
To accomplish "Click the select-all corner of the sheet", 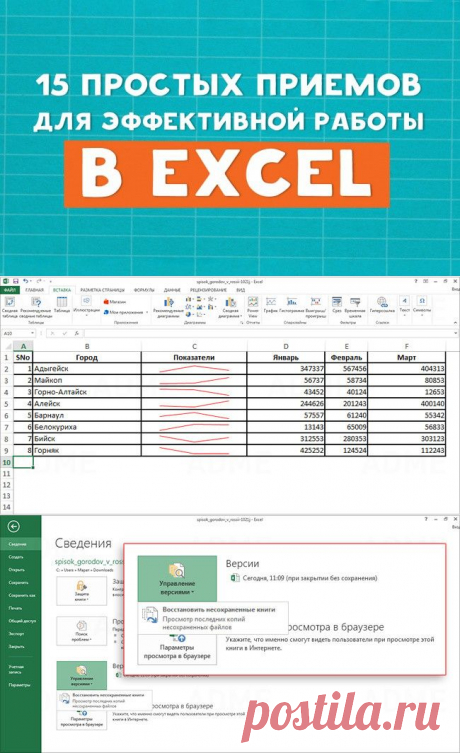I will pos(7,346).
